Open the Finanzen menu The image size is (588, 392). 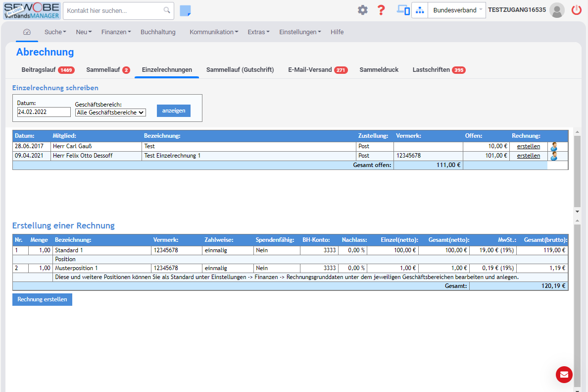[x=116, y=32]
